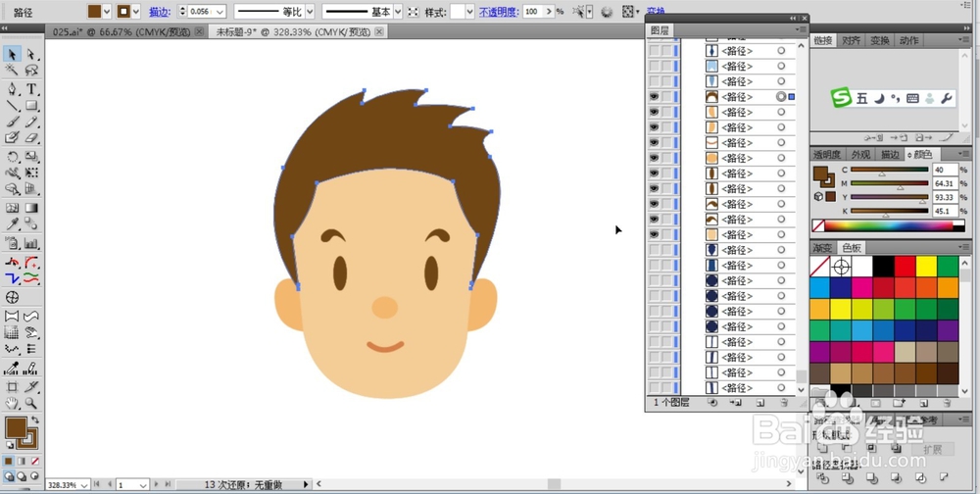Viewport: 980px width, 494px height.
Task: Open the 动作 (Actions) panel tab
Action: pyautogui.click(x=908, y=40)
